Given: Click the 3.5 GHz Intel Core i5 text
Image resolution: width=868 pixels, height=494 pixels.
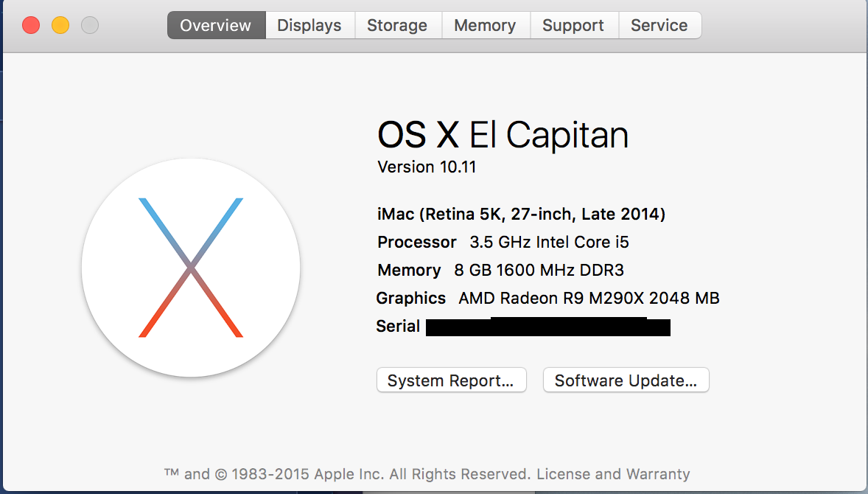Looking at the screenshot, I should (549, 242).
